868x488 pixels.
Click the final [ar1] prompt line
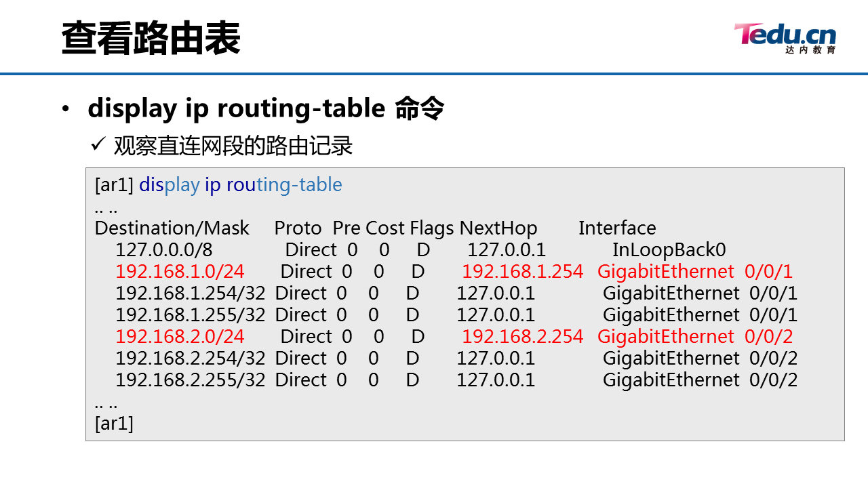(114, 423)
